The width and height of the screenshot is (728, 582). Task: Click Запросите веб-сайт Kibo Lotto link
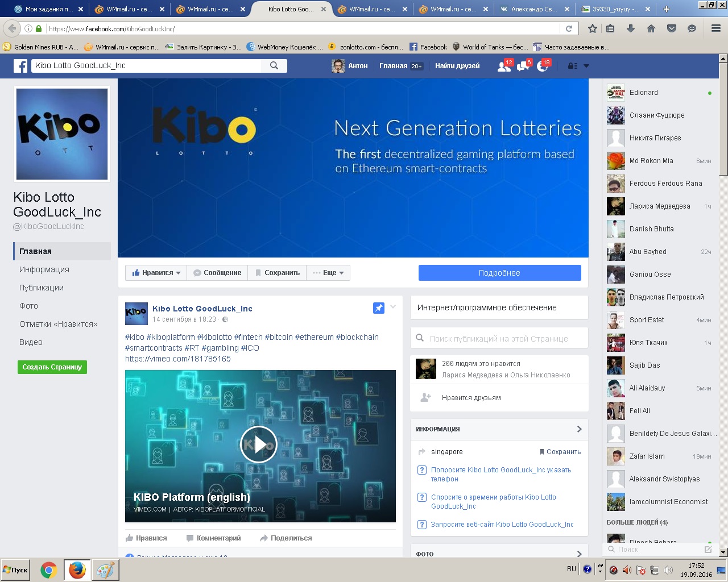pyautogui.click(x=502, y=525)
